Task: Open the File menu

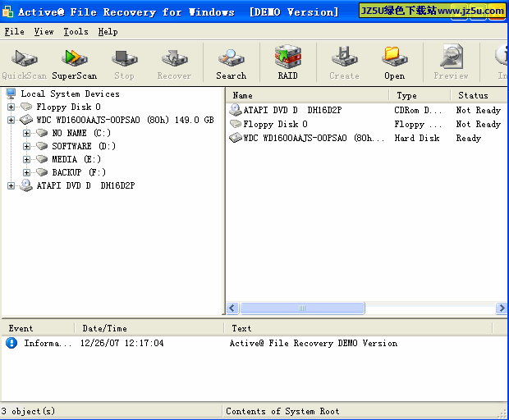Action: [14, 32]
